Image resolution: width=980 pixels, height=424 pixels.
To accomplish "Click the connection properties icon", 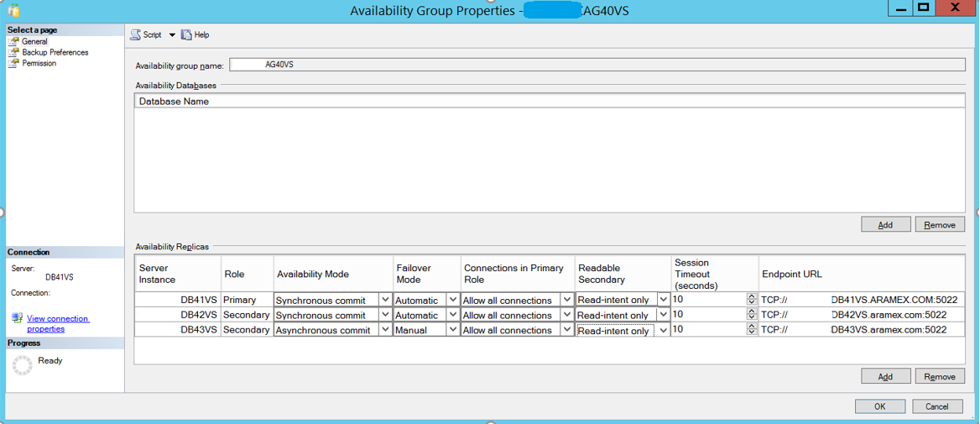I will (17, 318).
